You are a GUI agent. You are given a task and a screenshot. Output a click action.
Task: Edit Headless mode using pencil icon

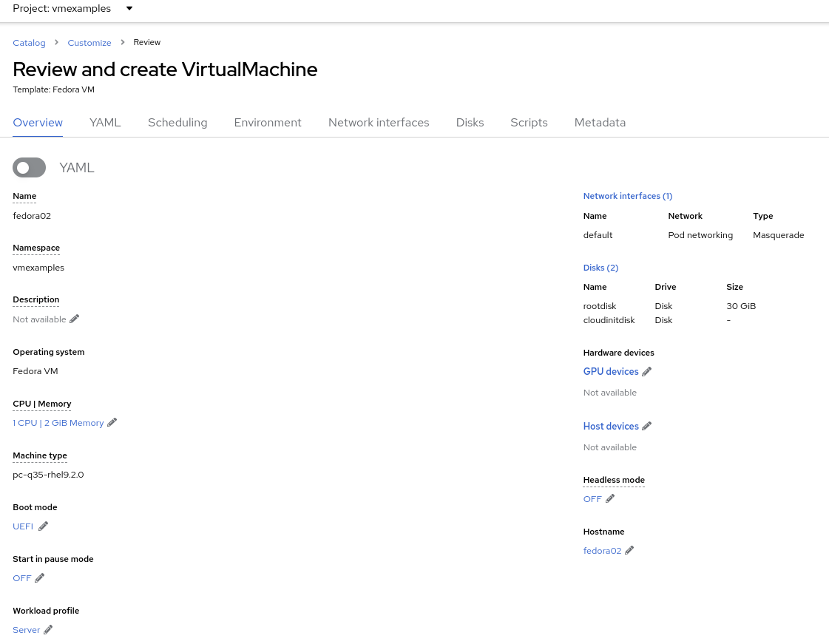610,499
